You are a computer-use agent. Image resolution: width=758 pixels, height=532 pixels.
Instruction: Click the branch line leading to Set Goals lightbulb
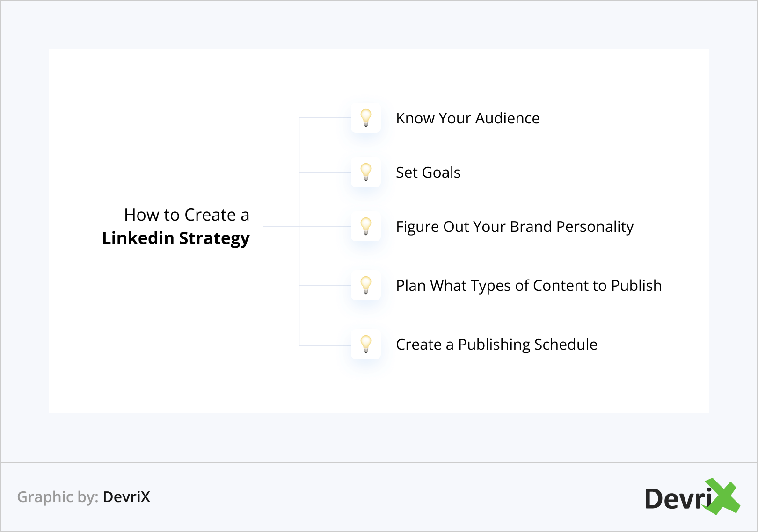pos(325,172)
